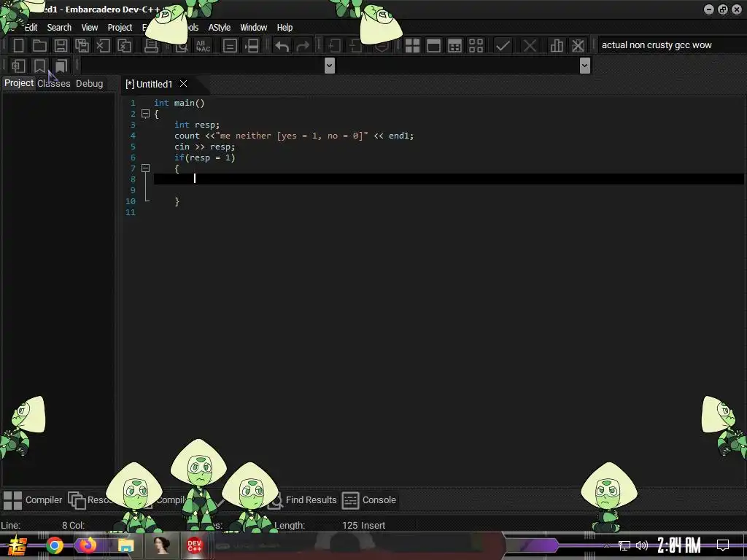
Task: Toggle a bookmark using the bookmark icon
Action: 39,66
